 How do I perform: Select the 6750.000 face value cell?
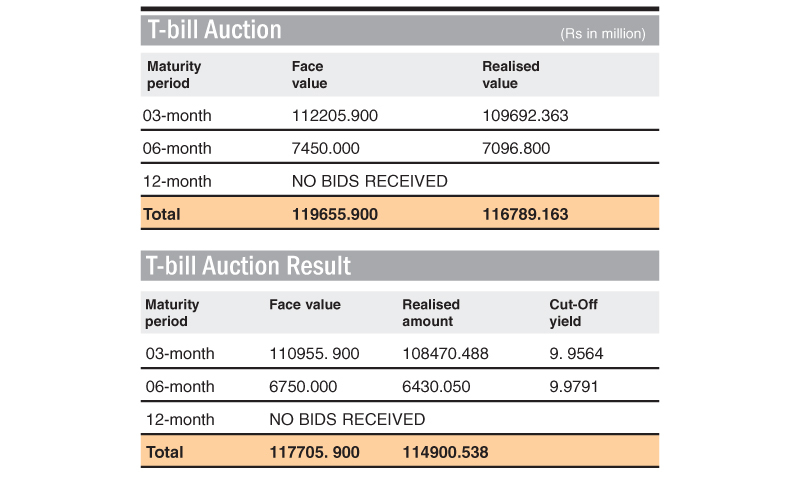[303, 386]
